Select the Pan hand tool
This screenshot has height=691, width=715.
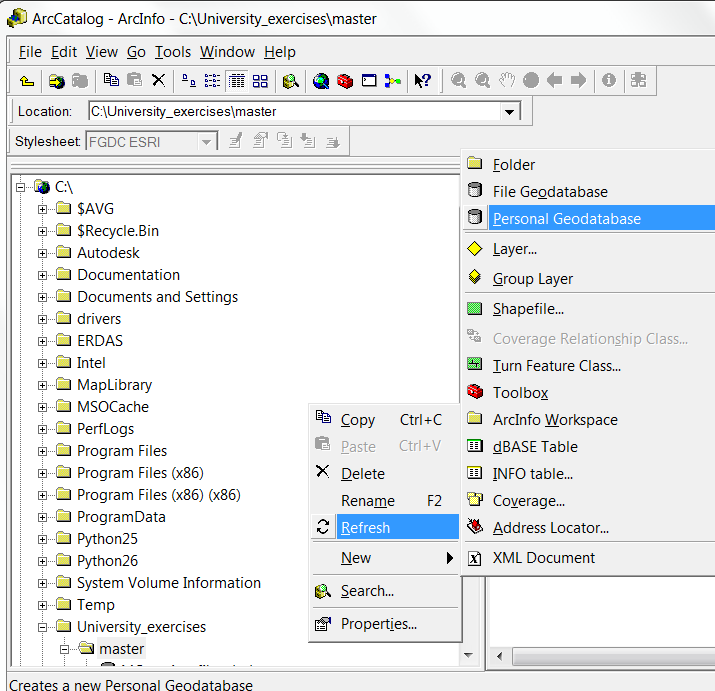click(x=507, y=80)
